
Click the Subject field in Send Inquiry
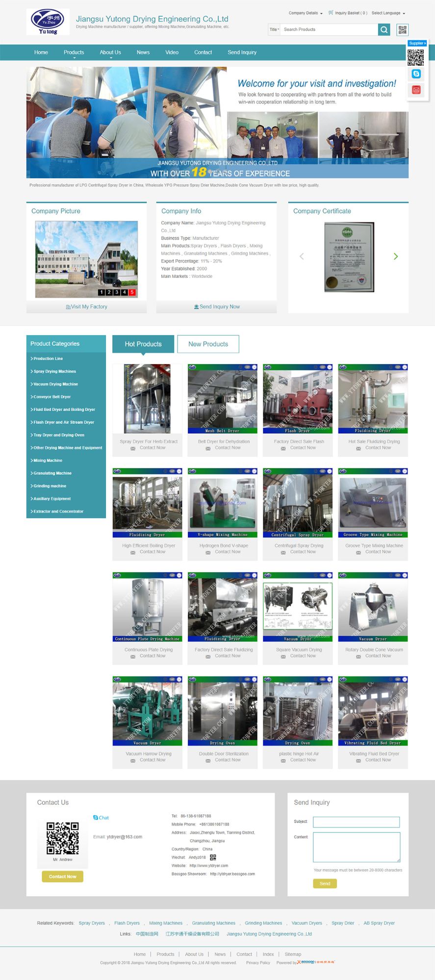click(357, 822)
